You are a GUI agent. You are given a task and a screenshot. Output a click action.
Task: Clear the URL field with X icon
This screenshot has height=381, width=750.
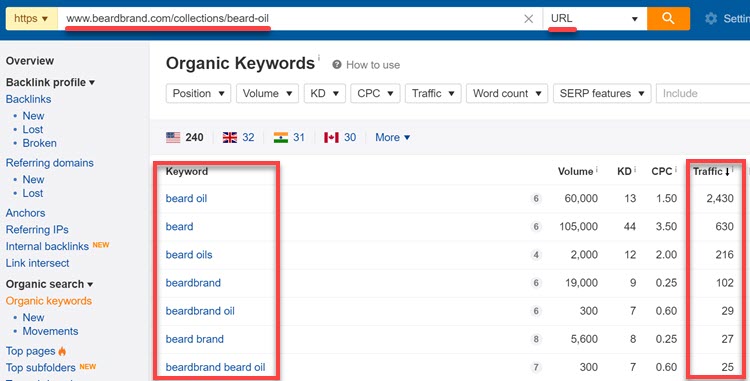(529, 19)
